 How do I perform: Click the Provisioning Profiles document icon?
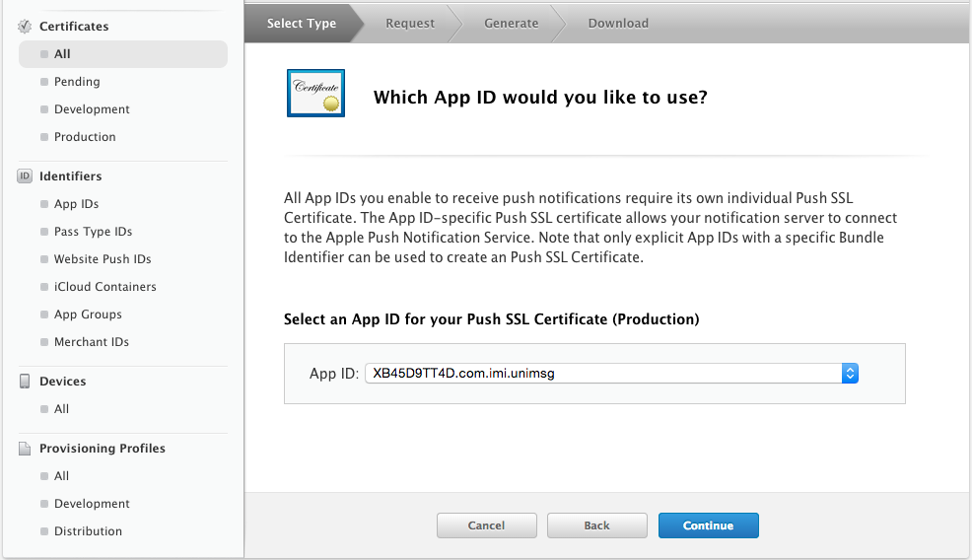tap(25, 449)
